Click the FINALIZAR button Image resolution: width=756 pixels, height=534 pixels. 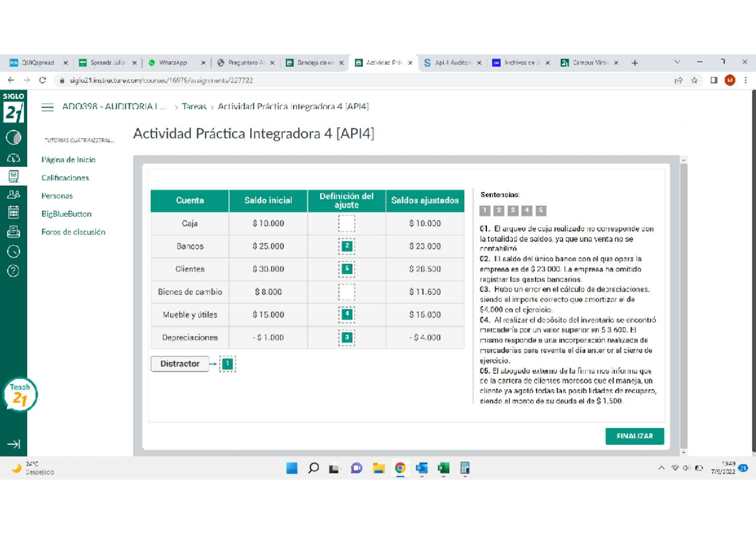[634, 436]
